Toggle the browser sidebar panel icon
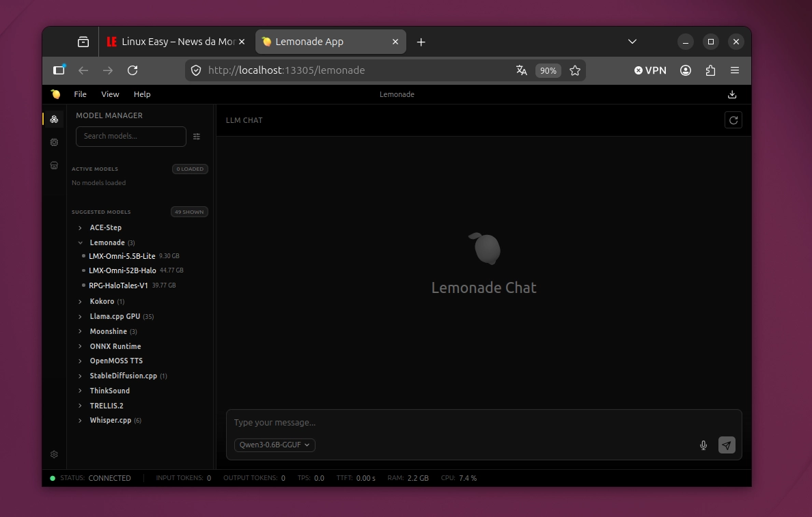The width and height of the screenshot is (812, 517). click(59, 70)
